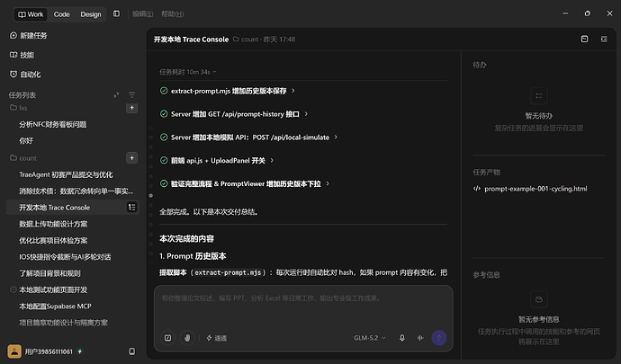Click the check icon of extract-prompt.mjs step
Image resolution: width=621 pixels, height=364 pixels.
click(164, 91)
